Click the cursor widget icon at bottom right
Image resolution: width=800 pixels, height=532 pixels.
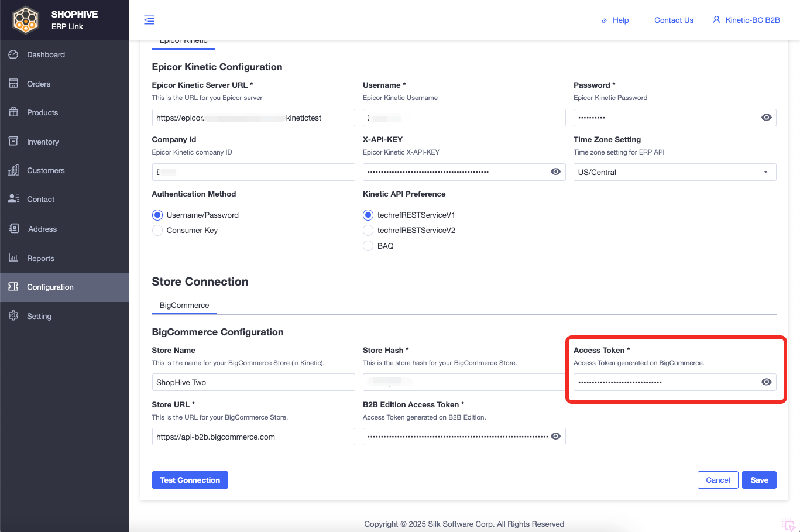click(x=789, y=524)
